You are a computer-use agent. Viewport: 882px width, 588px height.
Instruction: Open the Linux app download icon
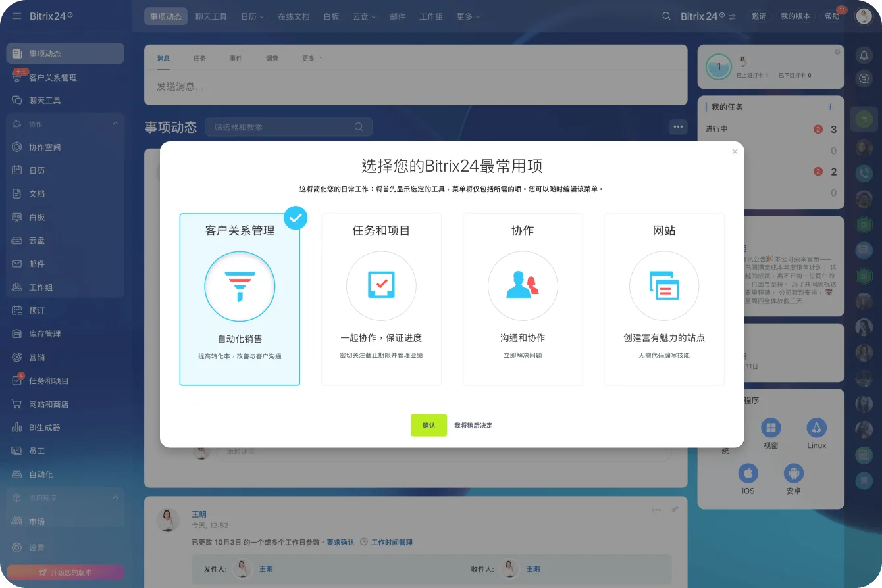pyautogui.click(x=817, y=428)
